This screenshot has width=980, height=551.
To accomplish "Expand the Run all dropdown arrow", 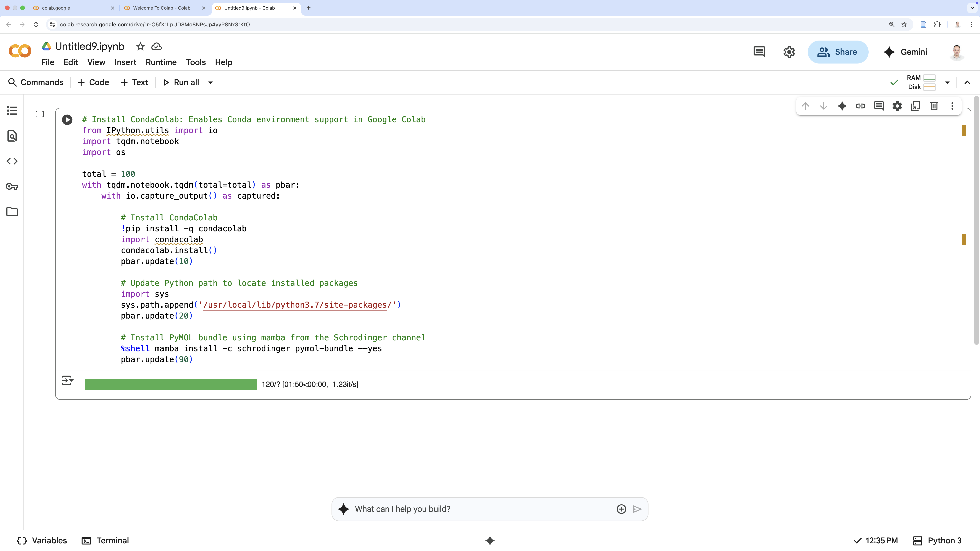I will [x=210, y=82].
